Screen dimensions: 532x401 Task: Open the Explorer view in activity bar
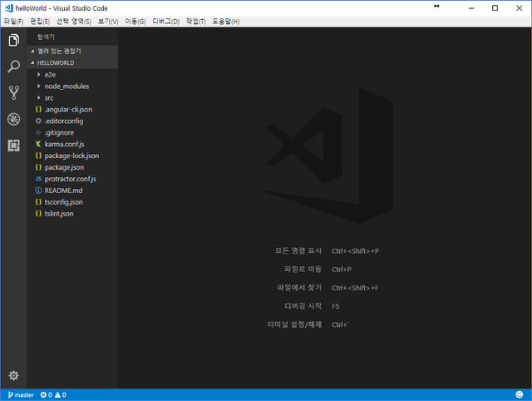pos(13,40)
